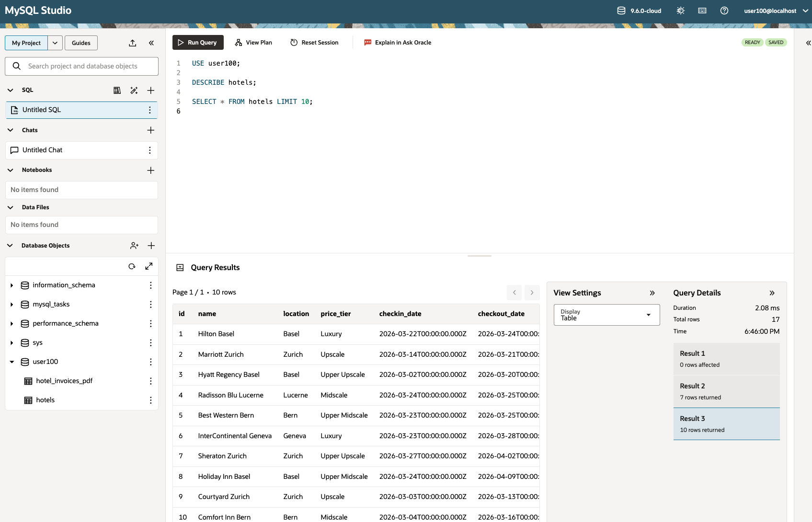Viewport: 812px width, 522px height.
Task: Click Explain in Ask Oracle
Action: click(398, 43)
